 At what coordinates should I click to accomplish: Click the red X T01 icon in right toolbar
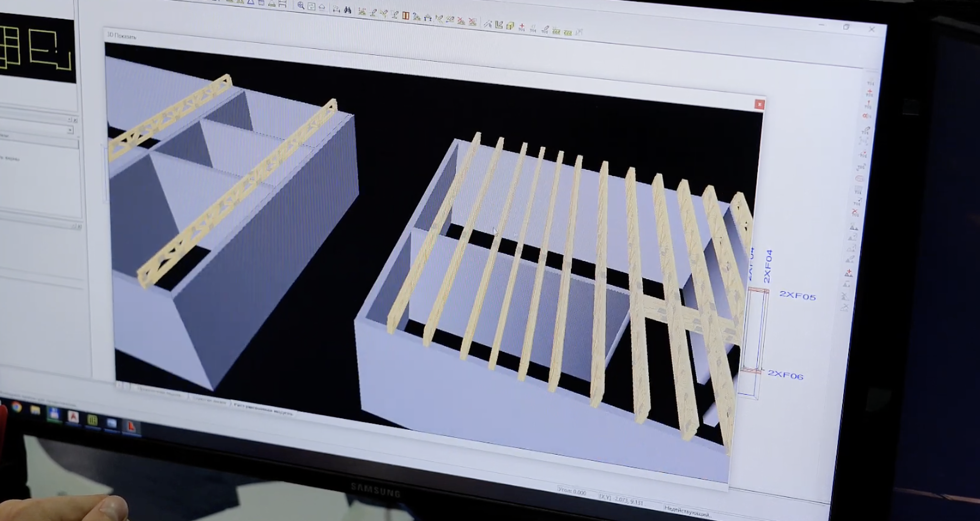pyautogui.click(x=855, y=212)
